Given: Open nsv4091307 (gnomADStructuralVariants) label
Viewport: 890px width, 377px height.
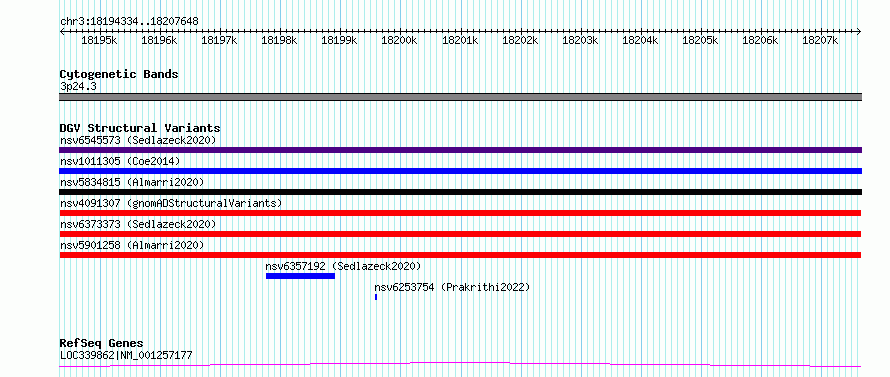Looking at the screenshot, I should pos(171,203).
